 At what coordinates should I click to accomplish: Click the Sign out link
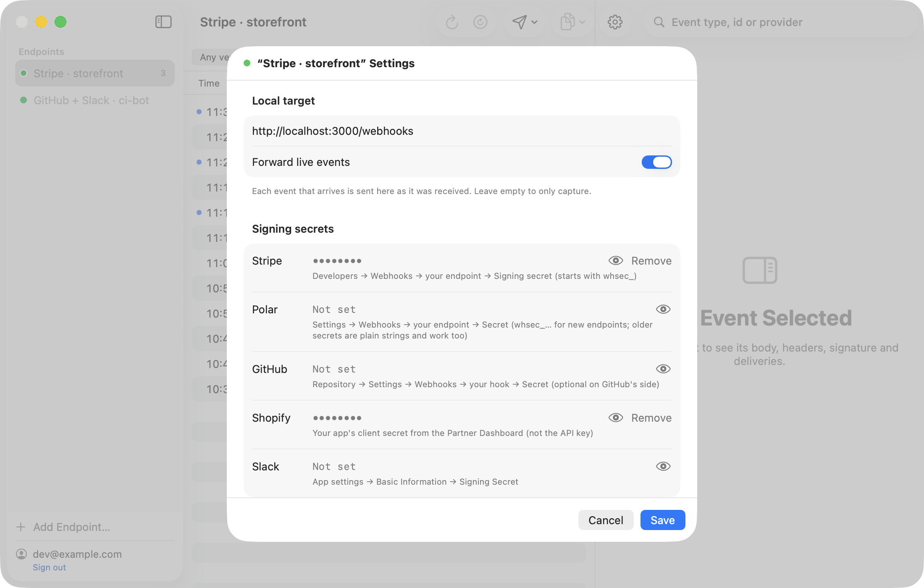coord(49,567)
